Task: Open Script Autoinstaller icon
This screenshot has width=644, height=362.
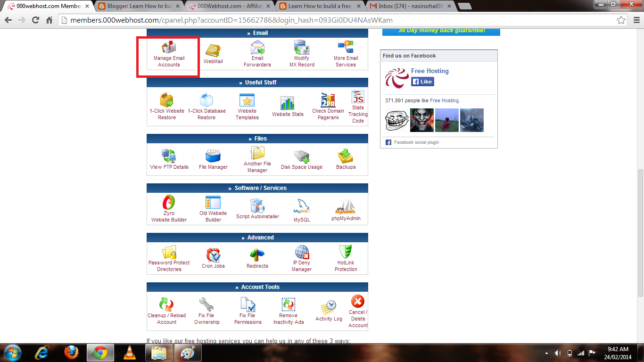Action: pyautogui.click(x=257, y=206)
